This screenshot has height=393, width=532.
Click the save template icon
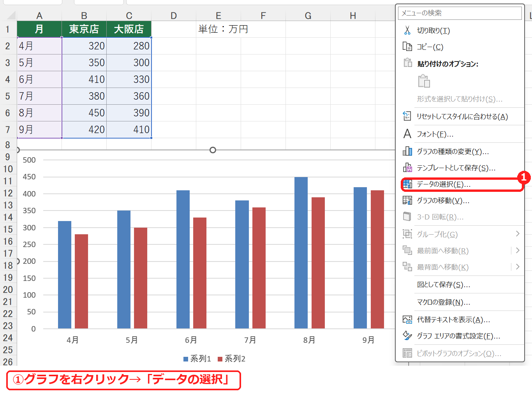[x=407, y=167]
